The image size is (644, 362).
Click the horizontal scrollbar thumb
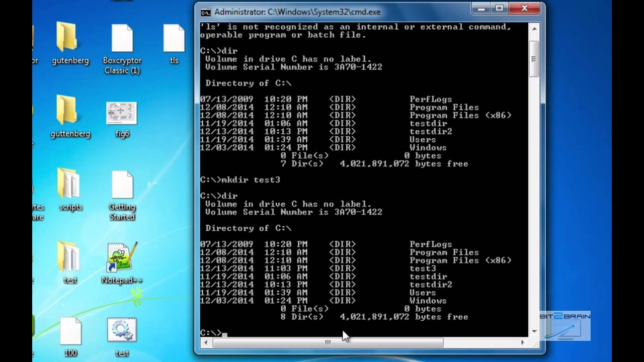pos(328,342)
